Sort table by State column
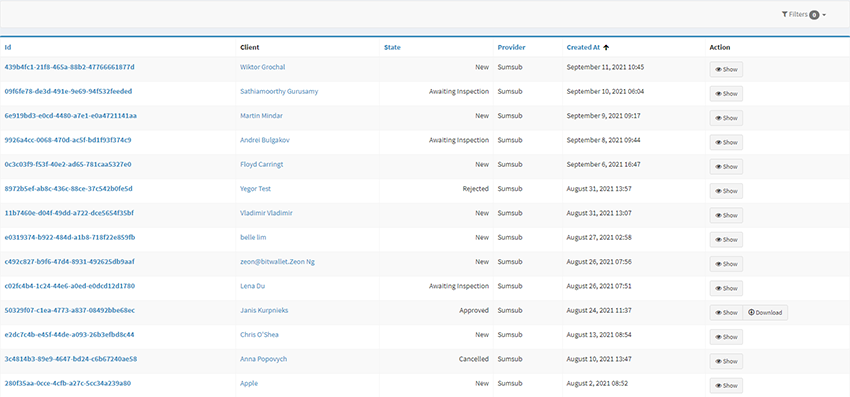The width and height of the screenshot is (850, 397). point(392,47)
